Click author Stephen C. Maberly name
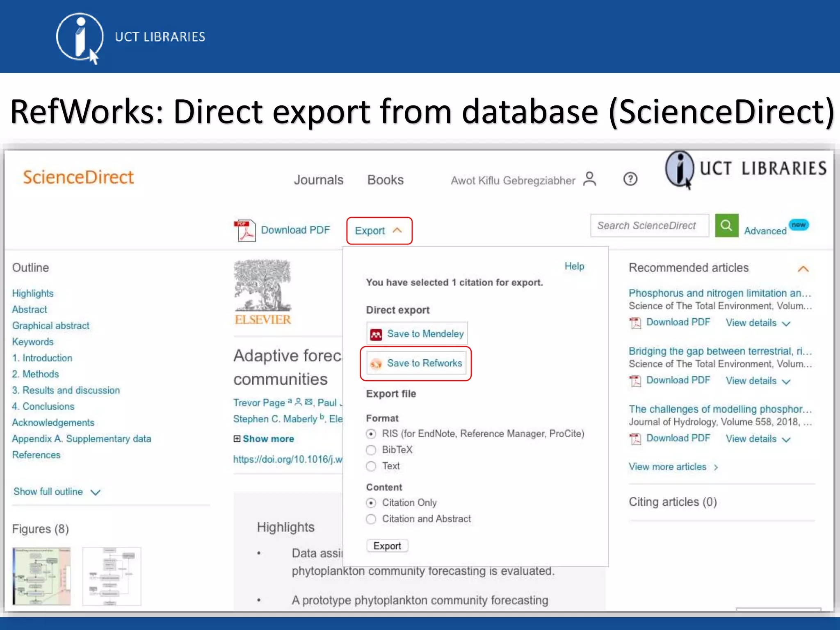 (x=275, y=419)
